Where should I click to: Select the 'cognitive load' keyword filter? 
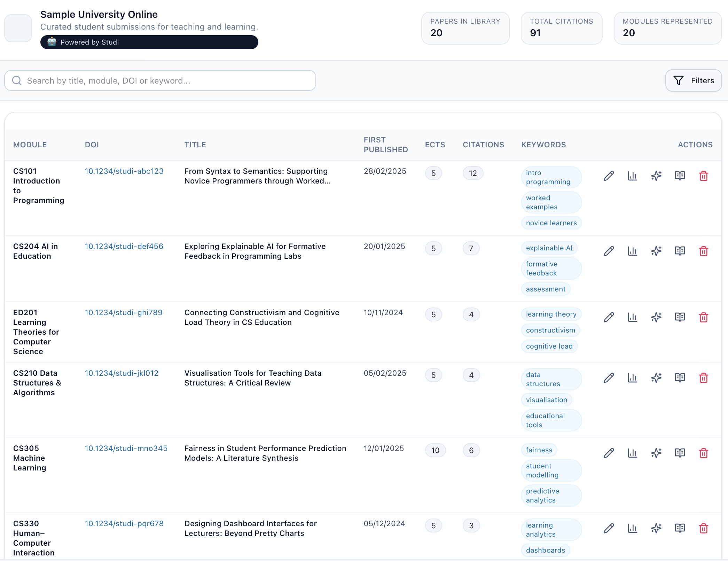point(549,346)
